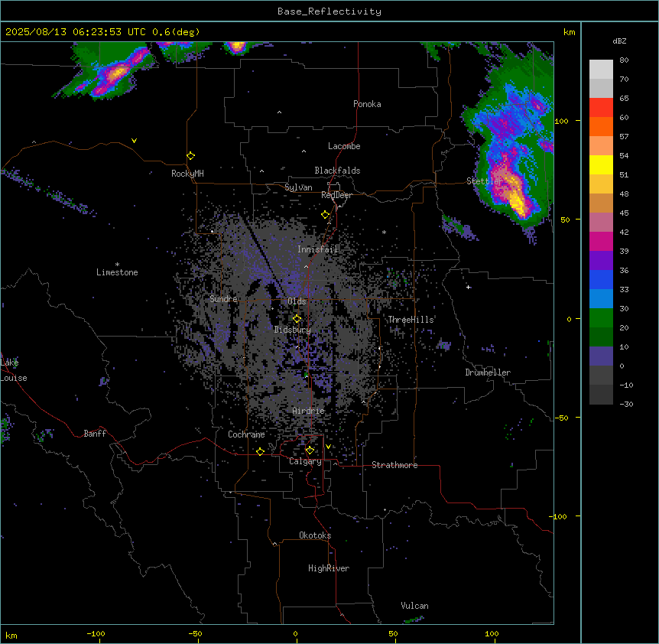Click the yellow station marker south of RedDeer

pyautogui.click(x=325, y=215)
